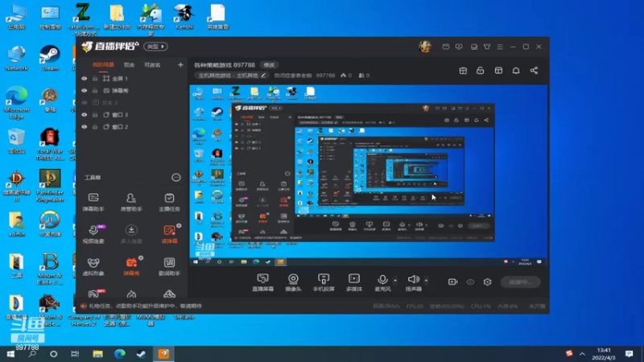Toggle lock on 窗口 2 source

(95, 127)
